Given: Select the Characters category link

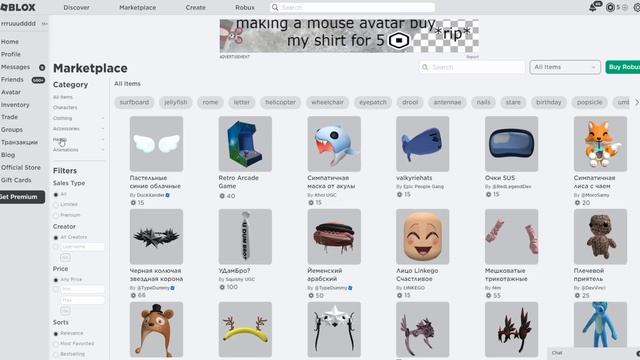Looking at the screenshot, I should pyautogui.click(x=65, y=108).
